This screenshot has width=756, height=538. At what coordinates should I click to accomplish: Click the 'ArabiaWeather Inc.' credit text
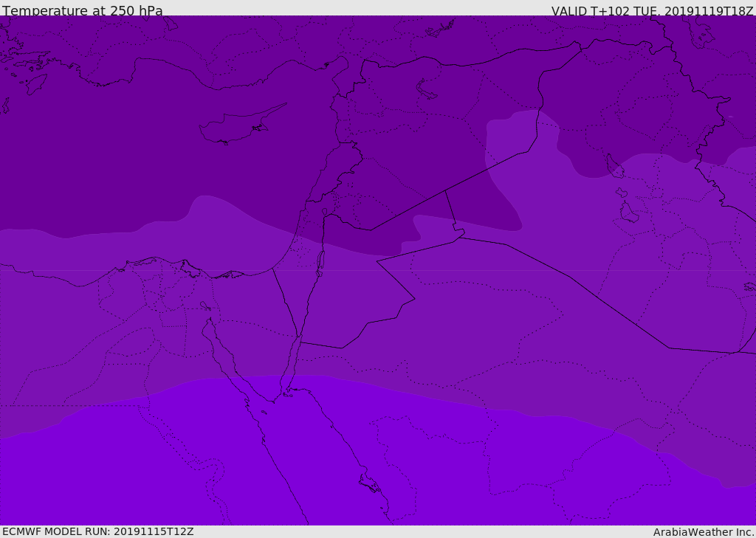[704, 532]
